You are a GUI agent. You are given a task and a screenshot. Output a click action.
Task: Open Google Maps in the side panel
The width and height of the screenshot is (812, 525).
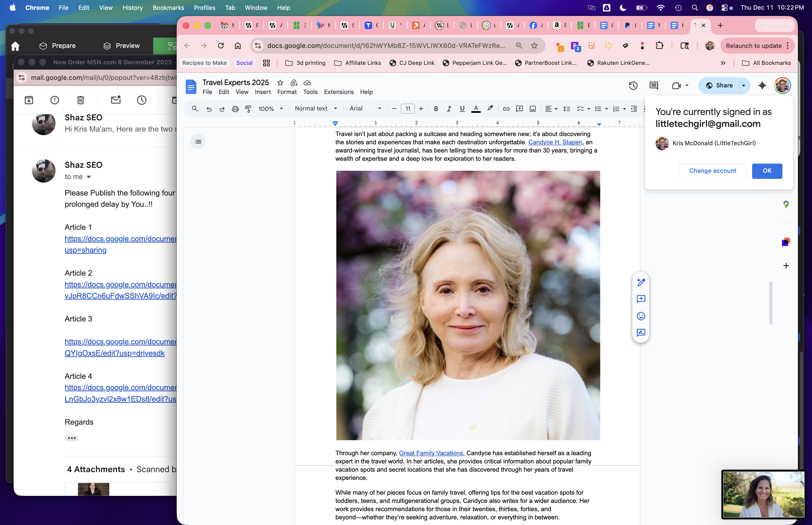point(786,204)
